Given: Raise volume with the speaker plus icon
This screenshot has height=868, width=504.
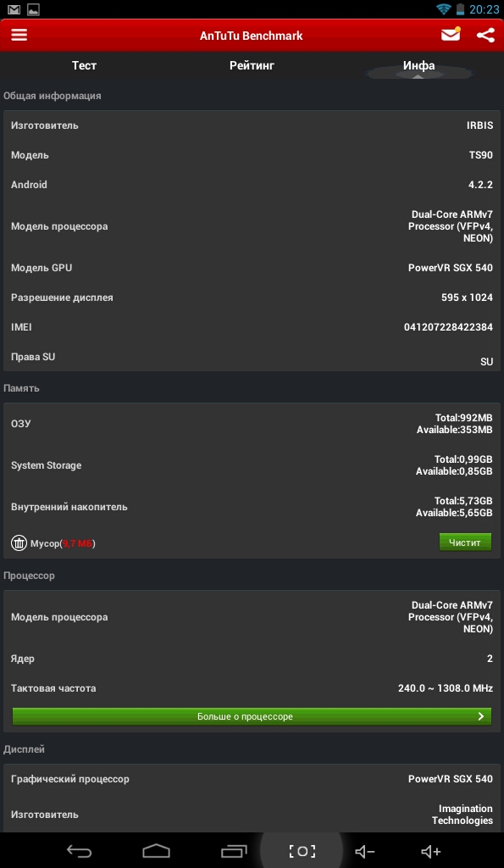Looking at the screenshot, I should pyautogui.click(x=431, y=851).
